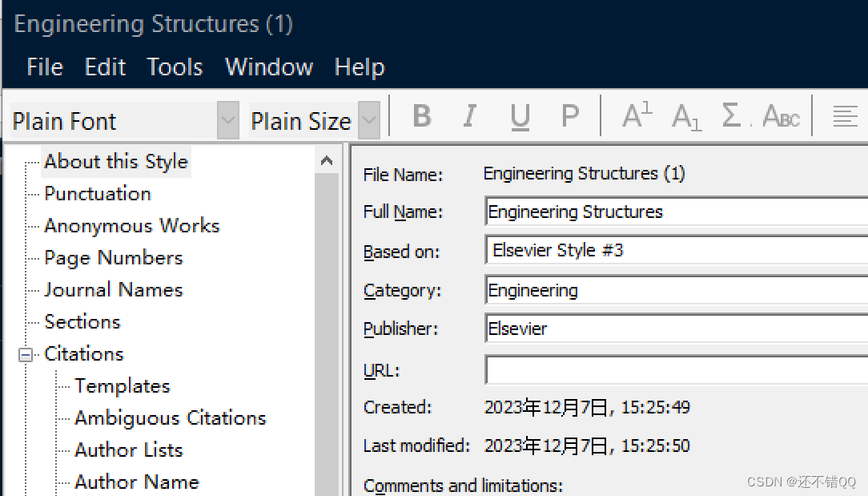868x496 pixels.
Task: Open the Plain Font dropdown
Action: coord(228,119)
